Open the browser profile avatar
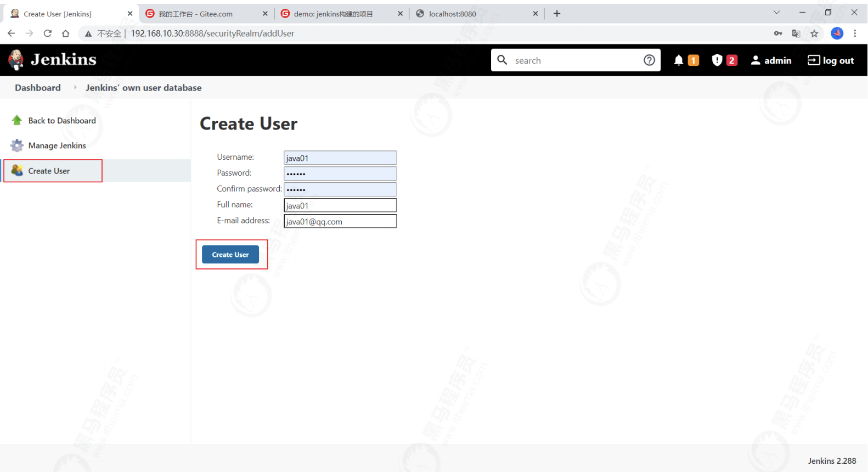This screenshot has height=472, width=868. click(x=837, y=33)
